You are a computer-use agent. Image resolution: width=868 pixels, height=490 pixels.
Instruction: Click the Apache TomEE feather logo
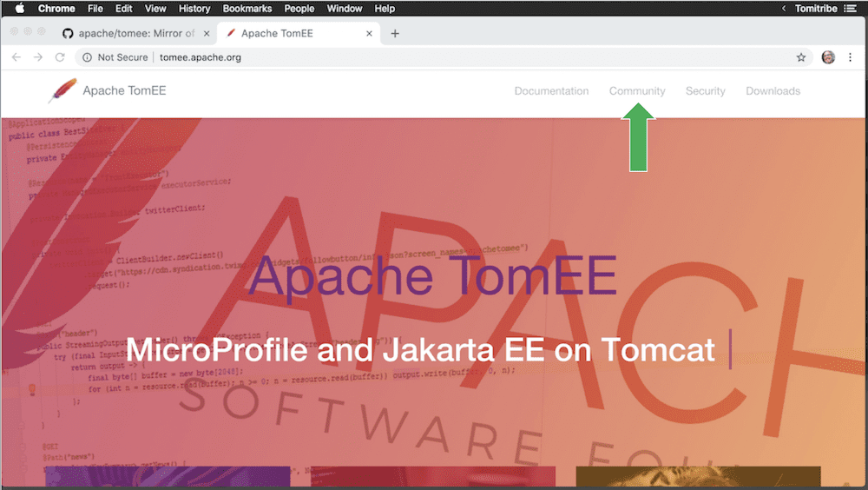62,89
